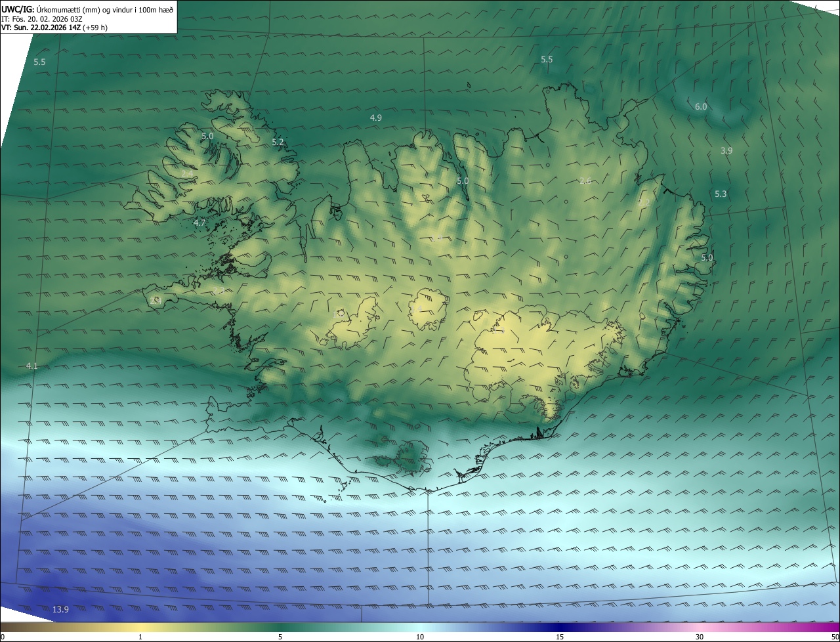Click the 4.9 value north of Iceland
Image resolution: width=840 pixels, height=642 pixels.
376,118
